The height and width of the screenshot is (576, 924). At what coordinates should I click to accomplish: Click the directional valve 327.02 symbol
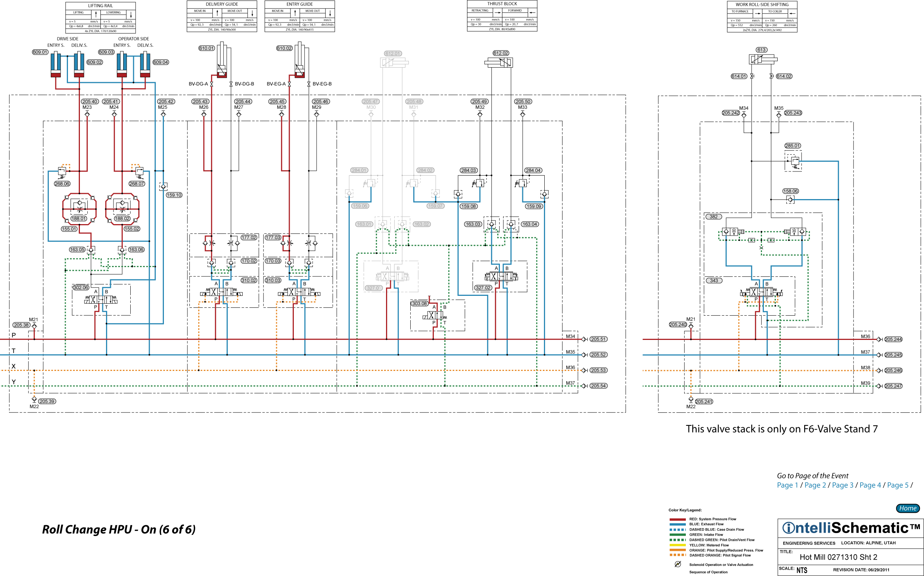[501, 276]
